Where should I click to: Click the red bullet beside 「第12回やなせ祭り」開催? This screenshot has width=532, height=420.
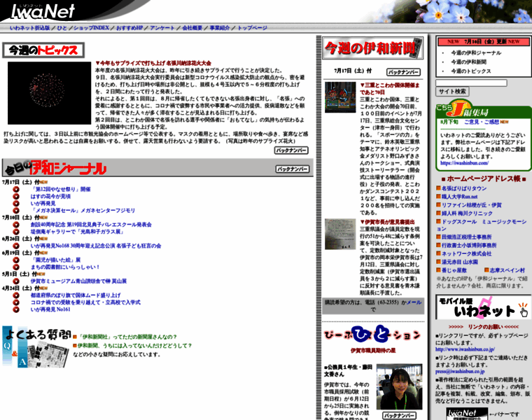16,189
